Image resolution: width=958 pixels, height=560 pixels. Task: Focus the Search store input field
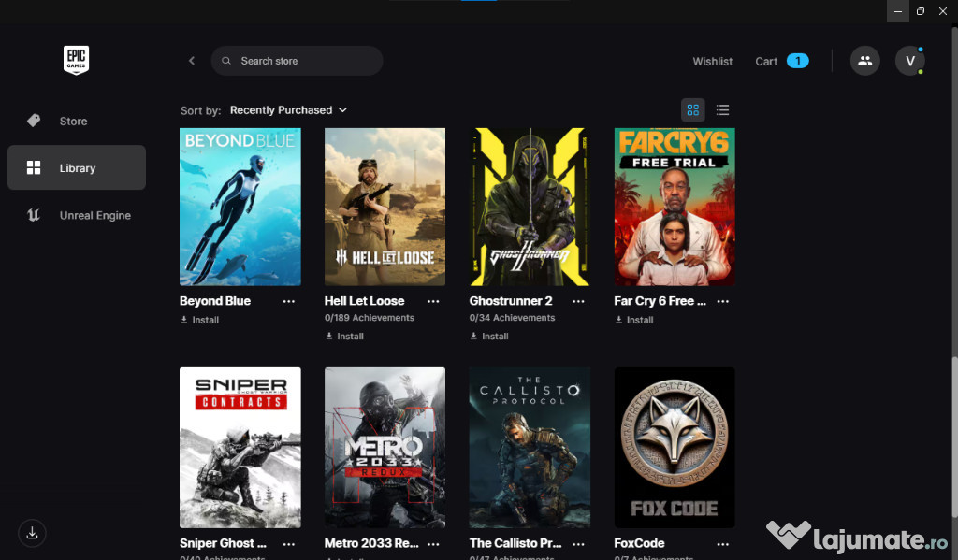297,61
